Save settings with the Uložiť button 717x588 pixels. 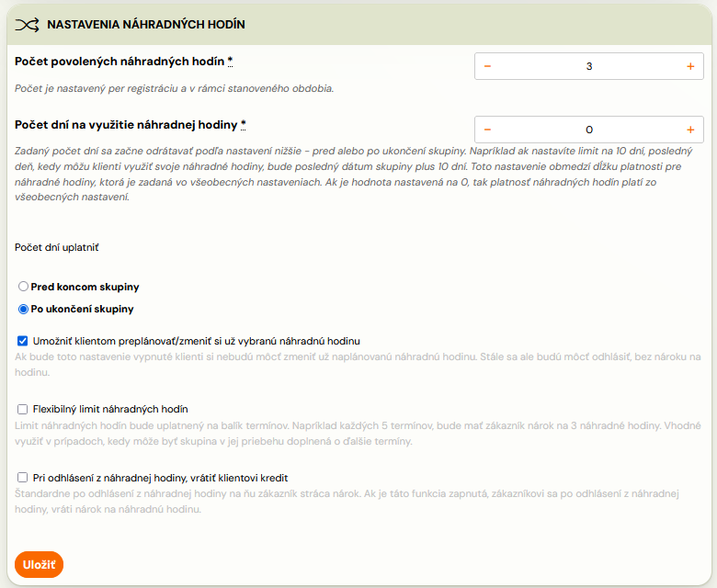(39, 565)
